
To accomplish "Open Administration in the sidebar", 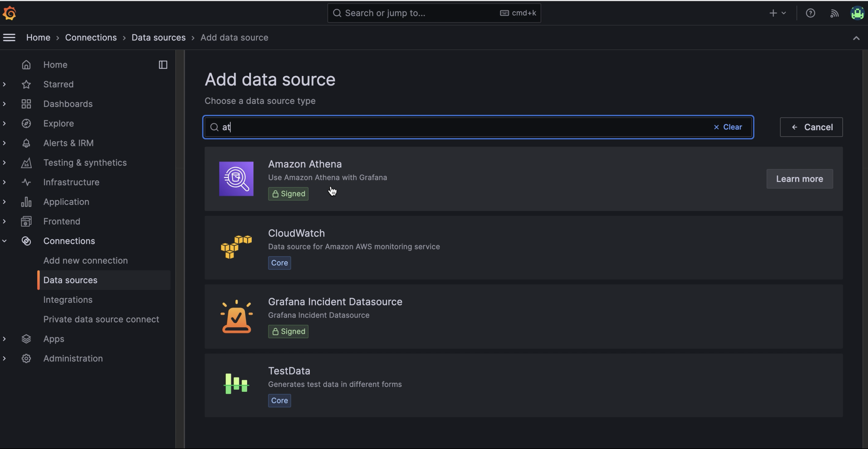I will pyautogui.click(x=73, y=359).
